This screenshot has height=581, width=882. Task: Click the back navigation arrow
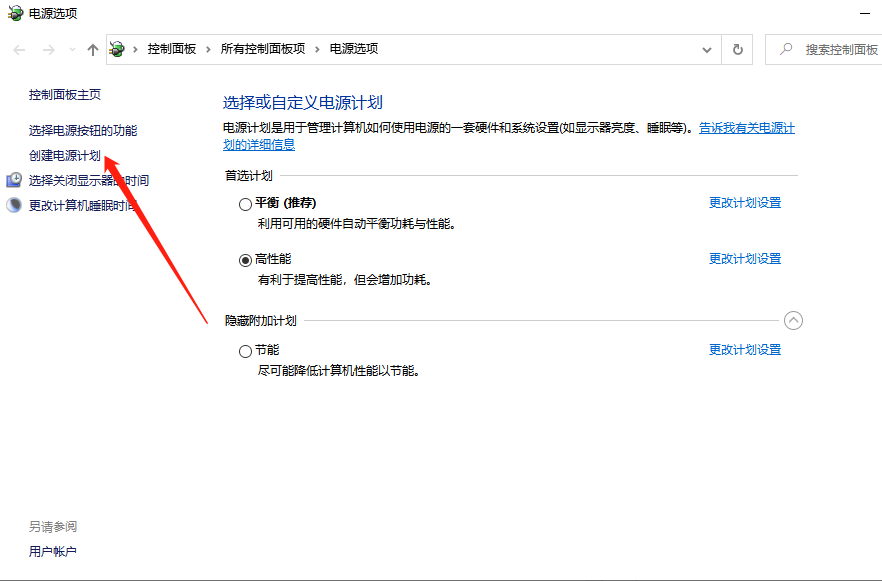coord(17,49)
